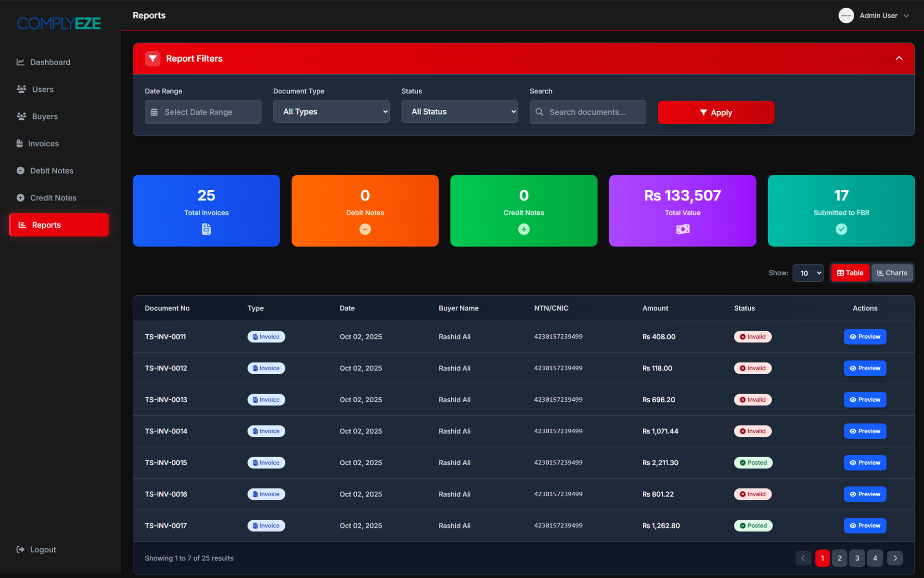Switch to Table view
Viewport: 924px width, 578px height.
tap(850, 273)
